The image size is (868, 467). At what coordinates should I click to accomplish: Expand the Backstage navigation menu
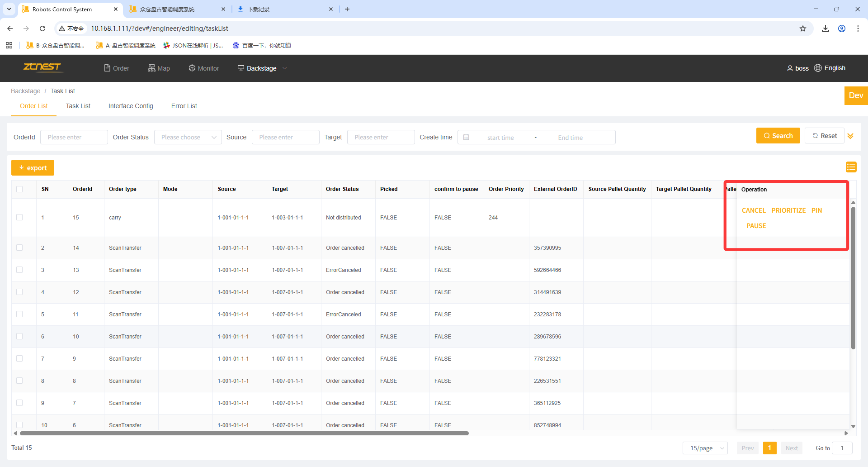pos(262,68)
